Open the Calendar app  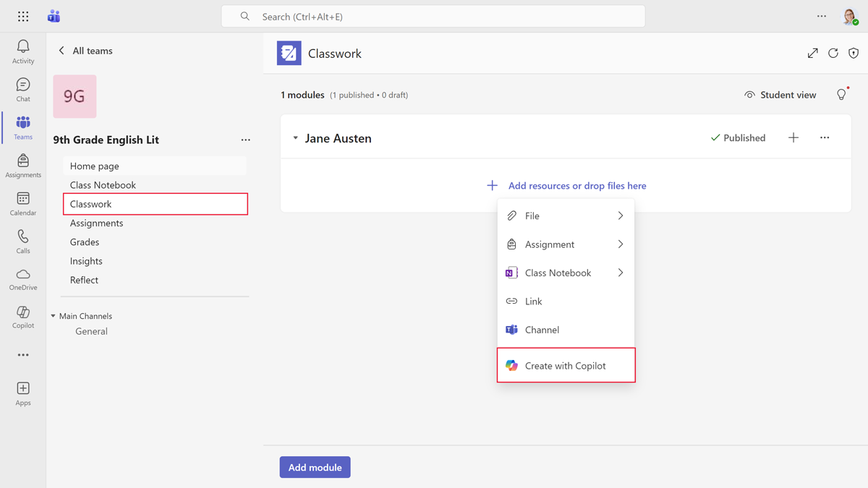(23, 204)
